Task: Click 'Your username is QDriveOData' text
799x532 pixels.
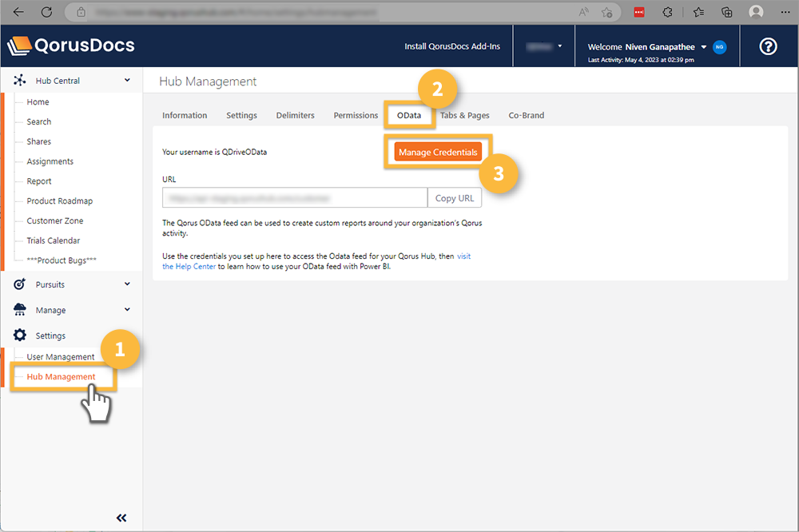Action: (x=214, y=152)
